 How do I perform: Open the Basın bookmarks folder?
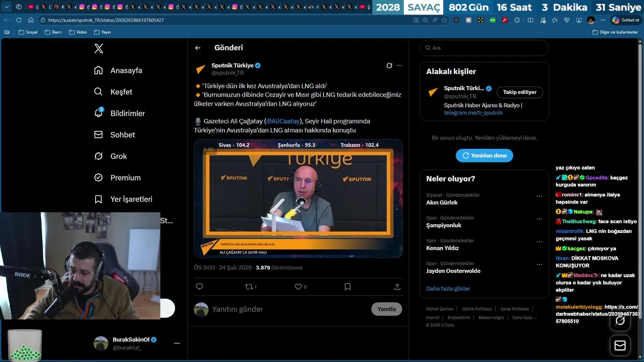[x=53, y=32]
